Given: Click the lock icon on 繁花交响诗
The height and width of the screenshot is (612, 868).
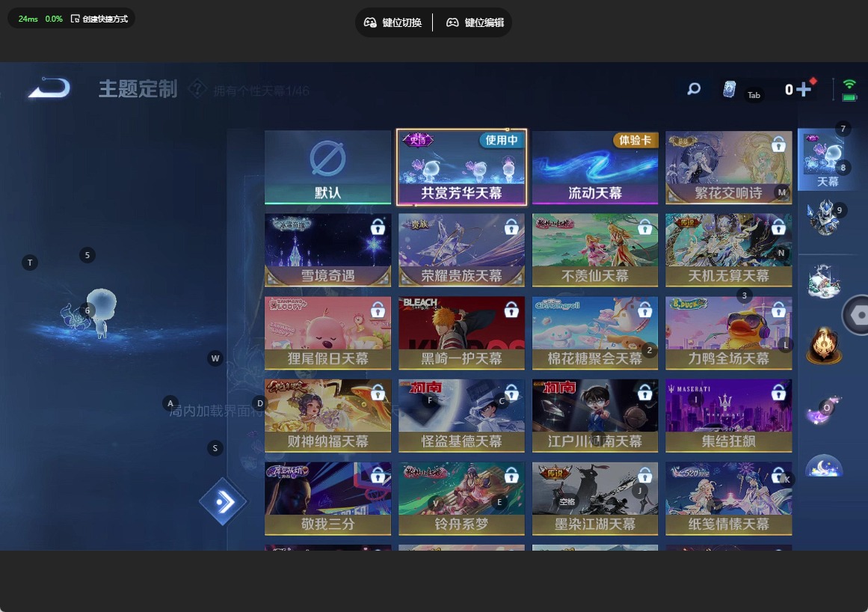Looking at the screenshot, I should click(778, 144).
